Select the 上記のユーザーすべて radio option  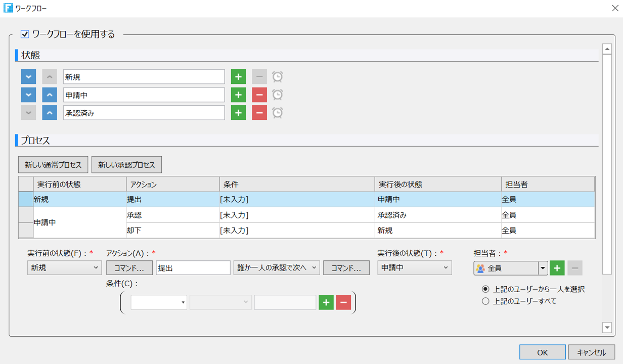tap(485, 301)
